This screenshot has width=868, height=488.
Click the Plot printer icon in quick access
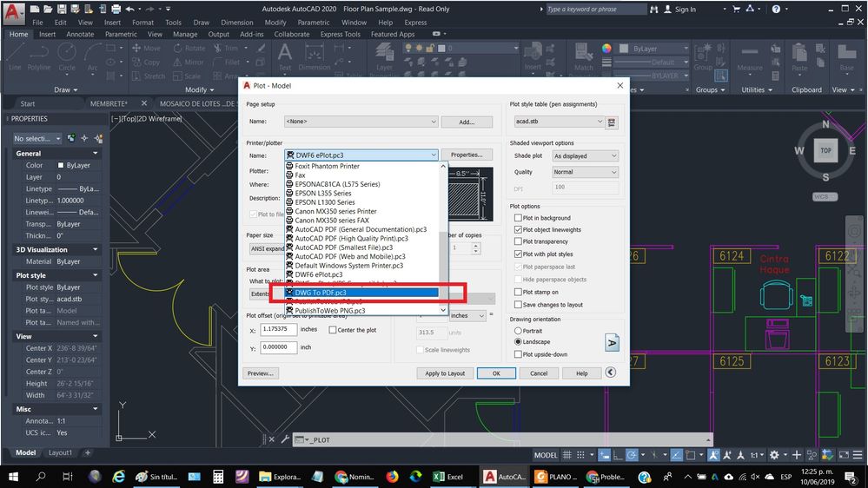point(116,9)
